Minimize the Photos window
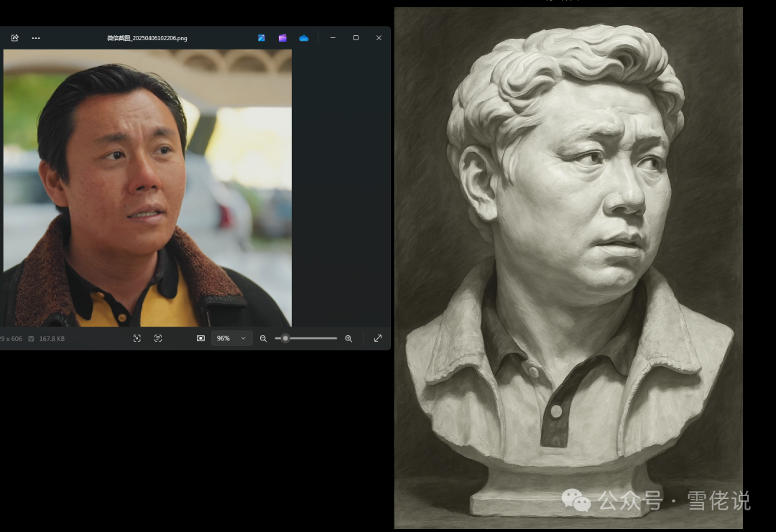The height and width of the screenshot is (532, 776). pyautogui.click(x=333, y=38)
